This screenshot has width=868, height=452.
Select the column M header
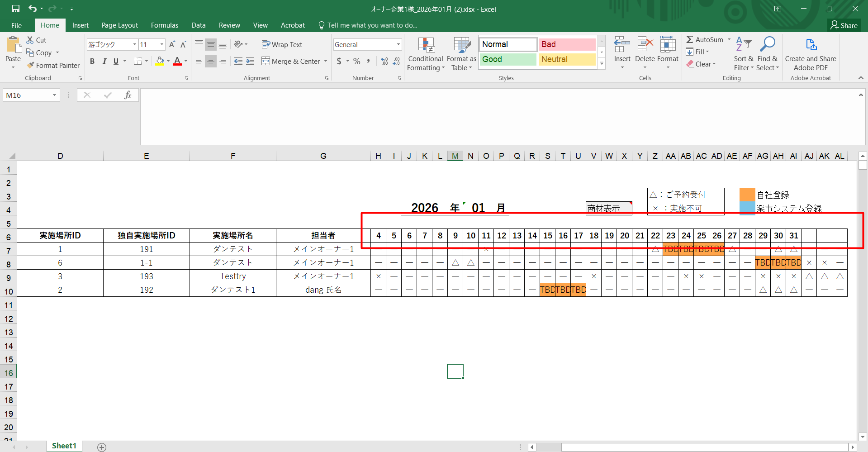pos(455,156)
